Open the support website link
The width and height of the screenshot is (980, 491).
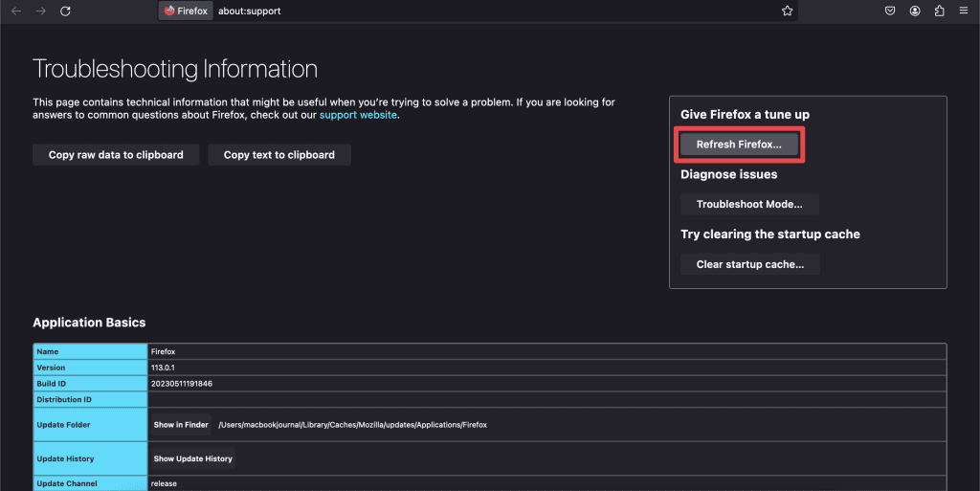tap(358, 115)
